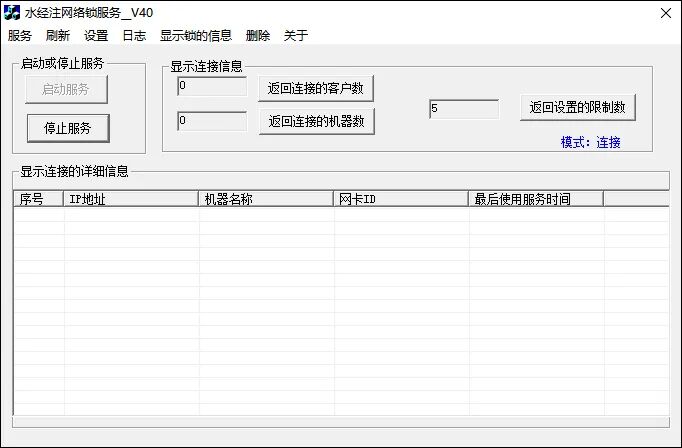Click 返回设置的限制数 button
The width and height of the screenshot is (682, 448).
(578, 107)
